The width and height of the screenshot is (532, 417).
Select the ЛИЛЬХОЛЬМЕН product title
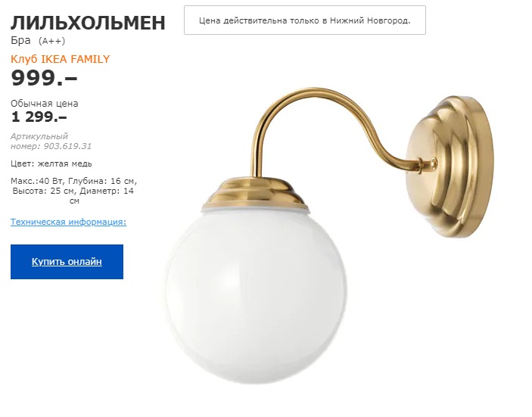(x=88, y=23)
